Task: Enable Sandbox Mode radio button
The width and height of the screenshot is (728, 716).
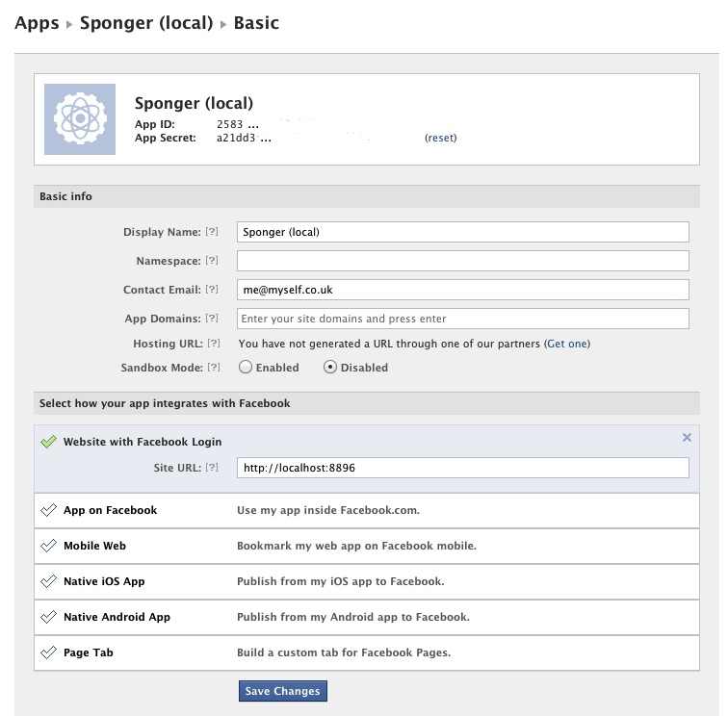Action: [246, 368]
